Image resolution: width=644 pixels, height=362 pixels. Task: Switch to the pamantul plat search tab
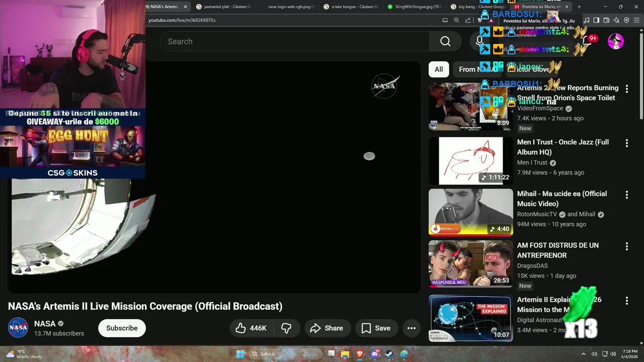click(224, 7)
